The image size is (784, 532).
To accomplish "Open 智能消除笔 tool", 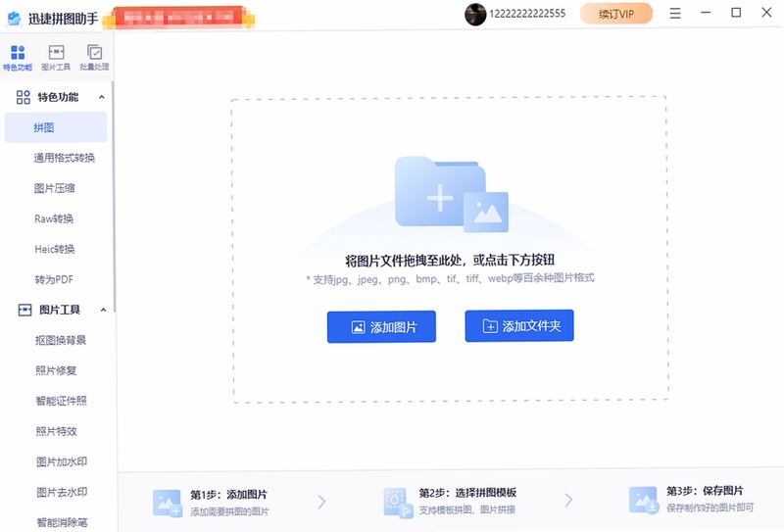I will coord(62,523).
